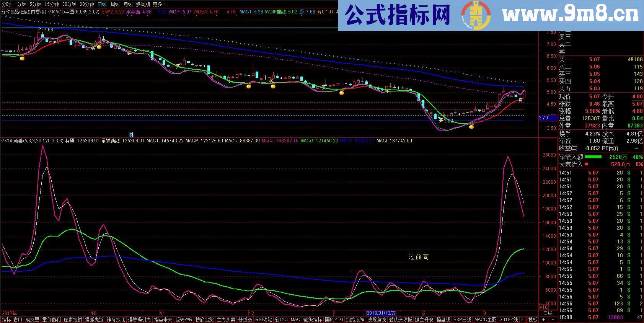Image resolution: width=644 pixels, height=323 pixels.
Task: Open the 多周期 multi-period view
Action: (x=143, y=4)
